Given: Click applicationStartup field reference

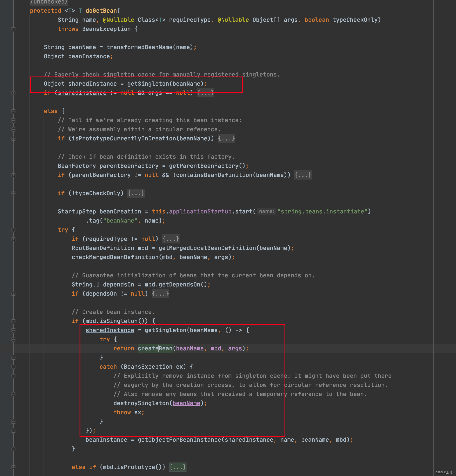Looking at the screenshot, I should click(x=200, y=211).
